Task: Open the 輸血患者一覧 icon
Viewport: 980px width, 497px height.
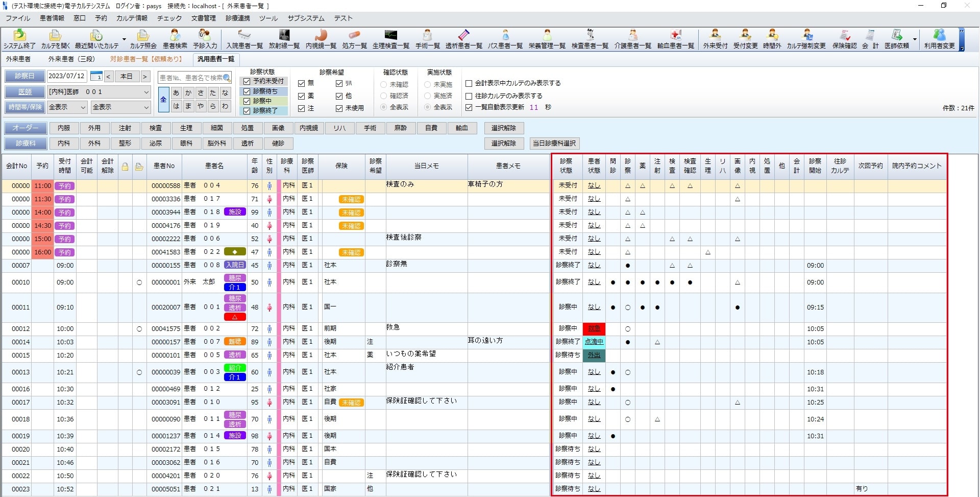Action: coord(676,39)
